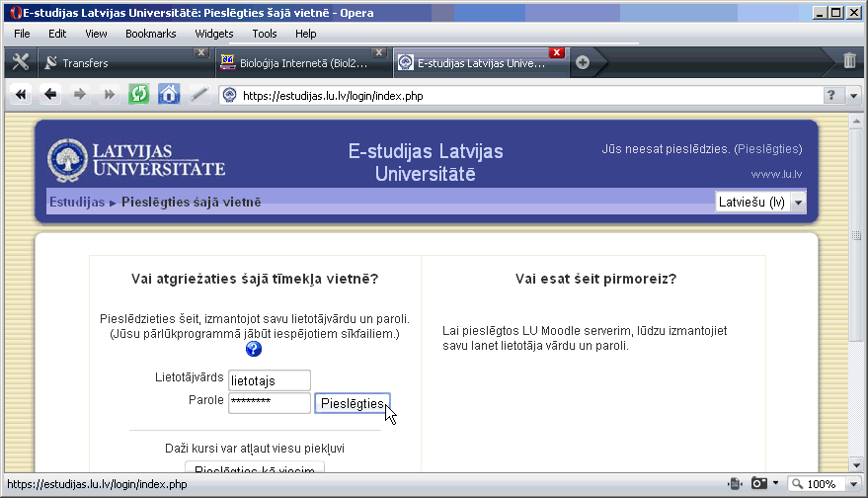
Task: Minimize the Opera window
Action: (x=820, y=12)
